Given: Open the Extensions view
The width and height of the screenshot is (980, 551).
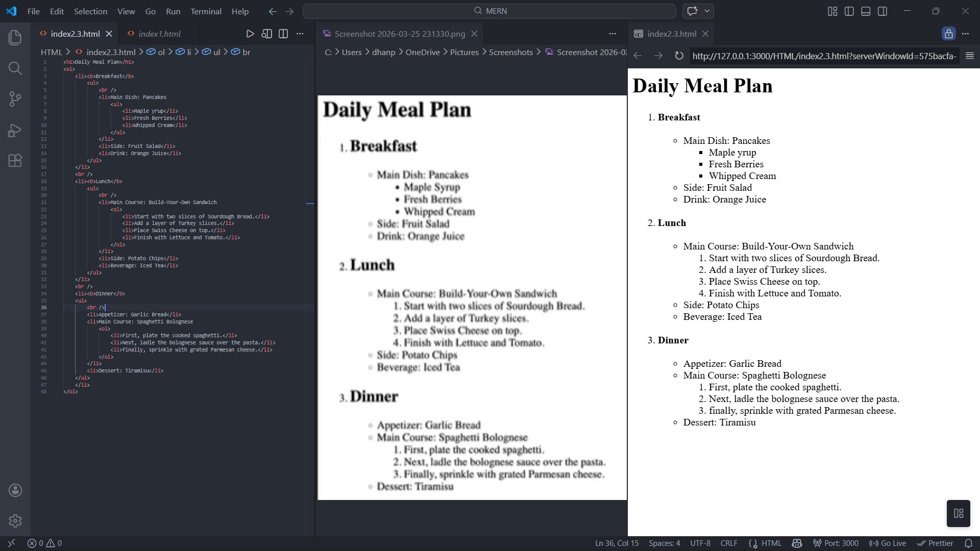Looking at the screenshot, I should coord(15,161).
